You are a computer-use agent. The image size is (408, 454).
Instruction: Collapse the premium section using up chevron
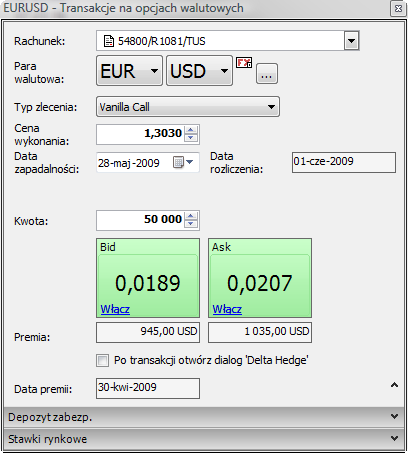394,385
